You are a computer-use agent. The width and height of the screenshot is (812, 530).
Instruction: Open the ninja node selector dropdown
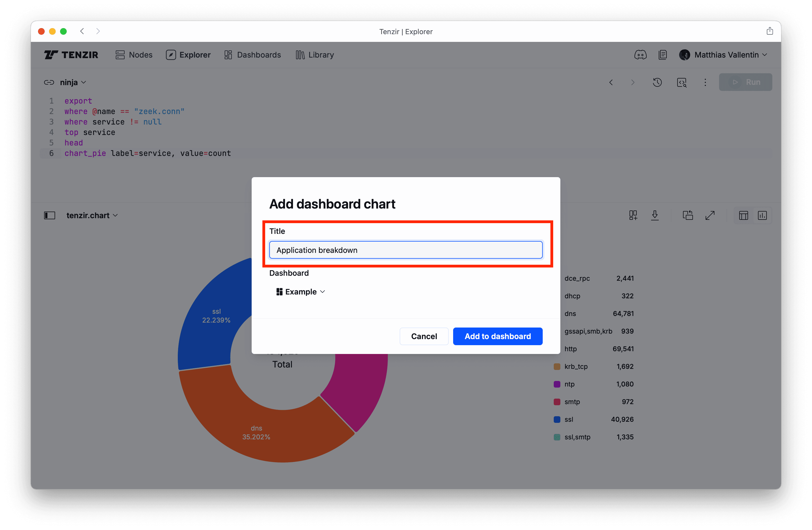pos(73,82)
